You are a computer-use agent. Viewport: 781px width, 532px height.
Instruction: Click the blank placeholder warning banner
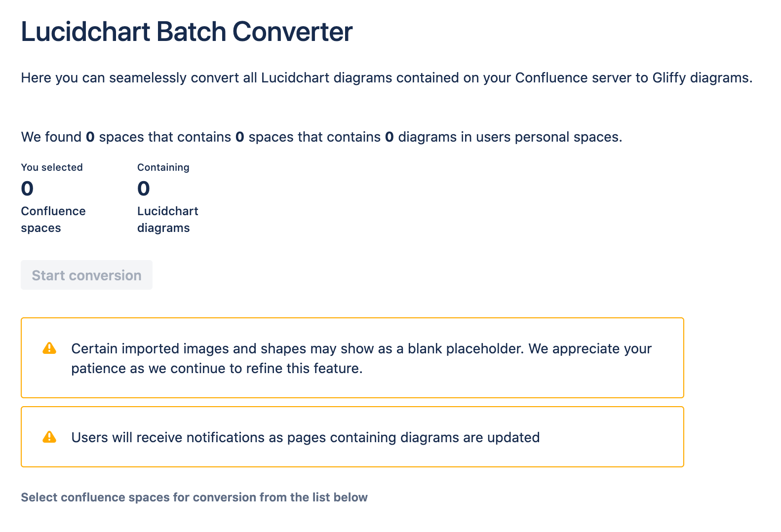352,358
